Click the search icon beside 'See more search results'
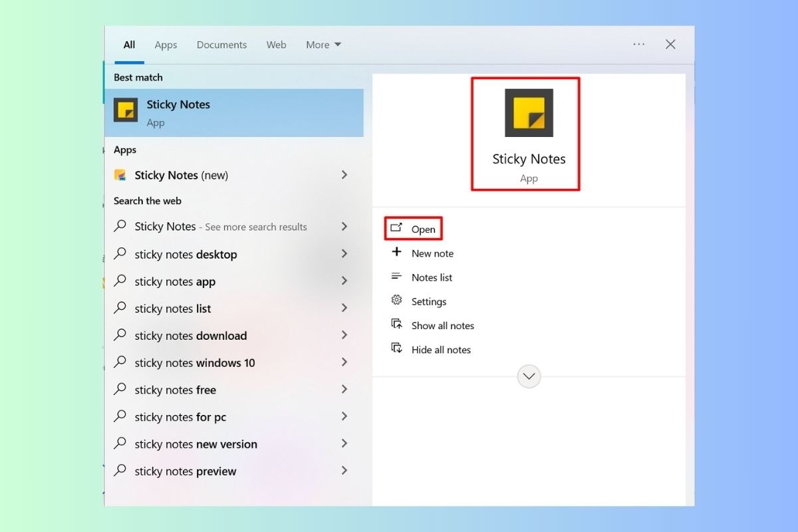The image size is (798, 532). (120, 226)
